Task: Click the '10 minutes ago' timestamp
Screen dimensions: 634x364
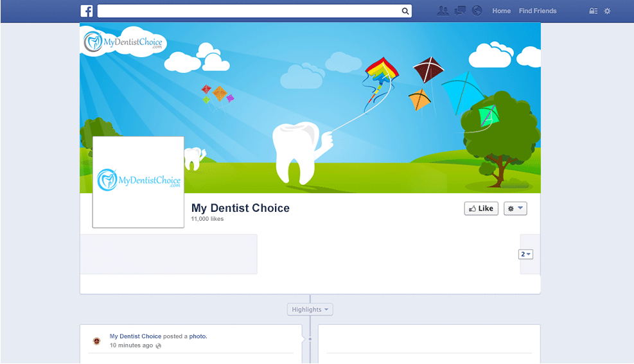Action: coord(132,345)
